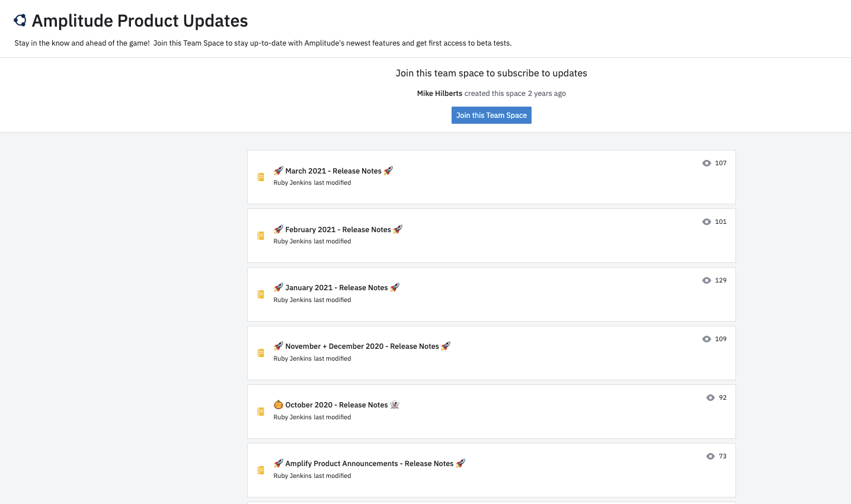Click leading rocket emoji on March 2021 title
This screenshot has width=851, height=504.
[x=279, y=171]
